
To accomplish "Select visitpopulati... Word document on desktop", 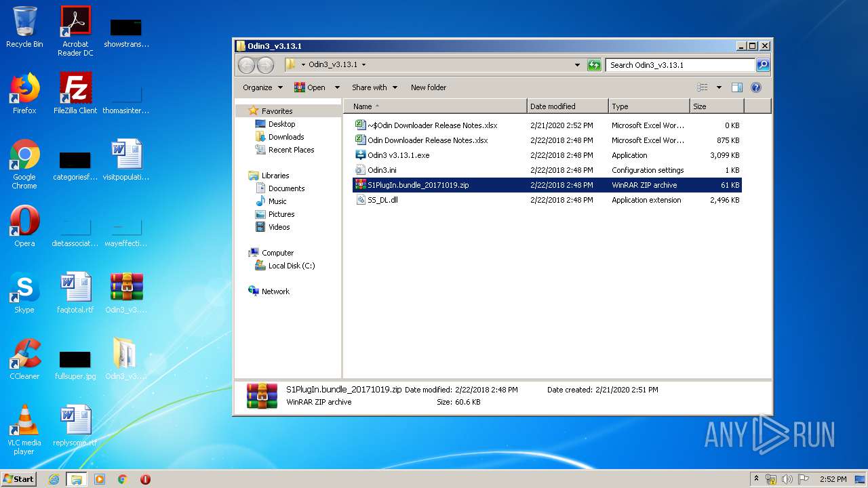I will coord(126,160).
